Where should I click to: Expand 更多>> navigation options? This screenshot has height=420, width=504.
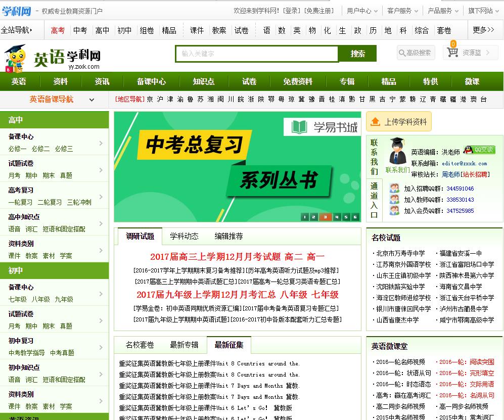point(483,30)
